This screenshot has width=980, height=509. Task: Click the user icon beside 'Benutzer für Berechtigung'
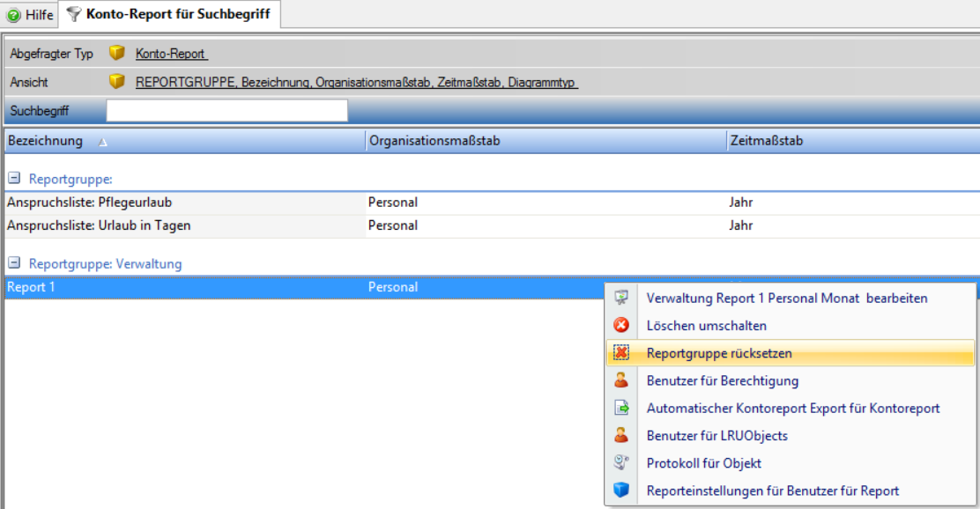coord(621,380)
